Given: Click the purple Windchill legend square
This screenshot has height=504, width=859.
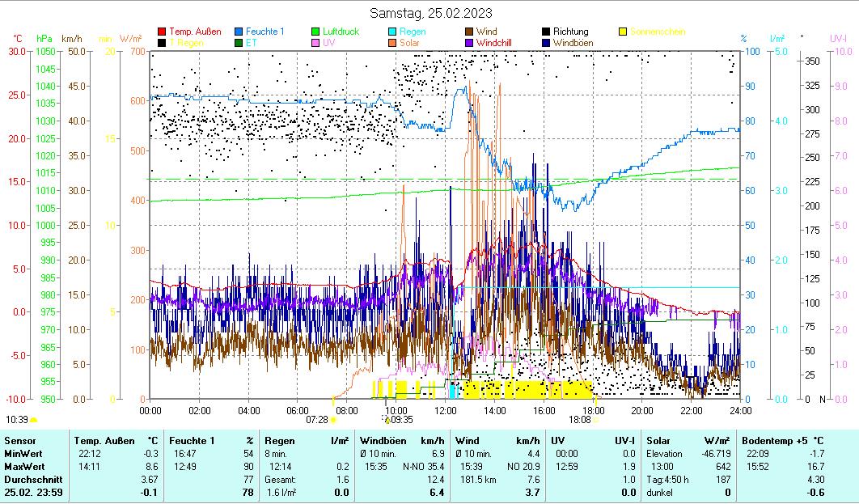Looking at the screenshot, I should pyautogui.click(x=470, y=43).
